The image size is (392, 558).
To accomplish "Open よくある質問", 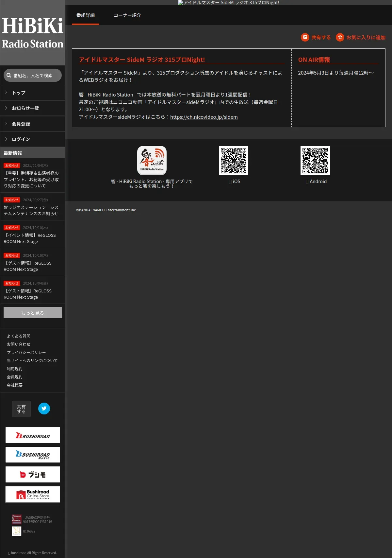I will (19, 336).
